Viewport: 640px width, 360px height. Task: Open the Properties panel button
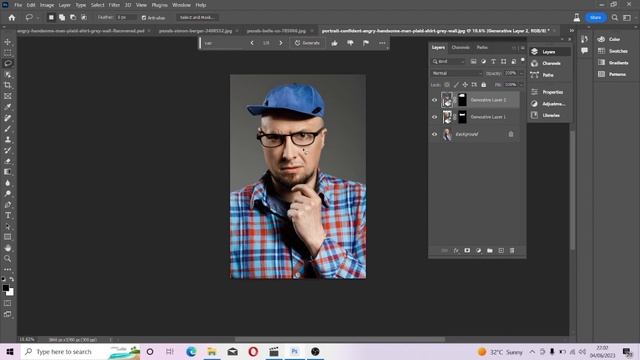click(549, 92)
